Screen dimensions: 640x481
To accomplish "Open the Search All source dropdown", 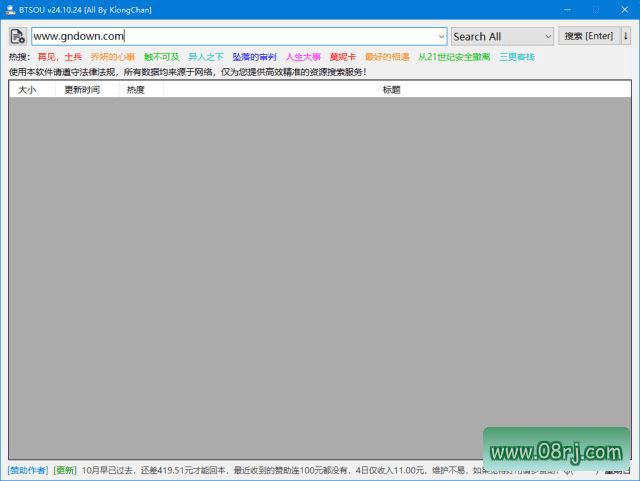I will click(502, 36).
